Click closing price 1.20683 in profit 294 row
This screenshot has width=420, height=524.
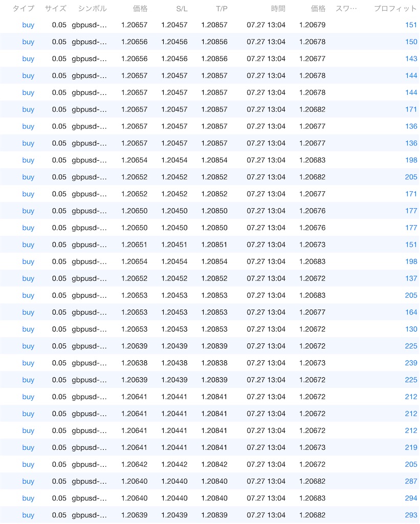[x=312, y=498]
